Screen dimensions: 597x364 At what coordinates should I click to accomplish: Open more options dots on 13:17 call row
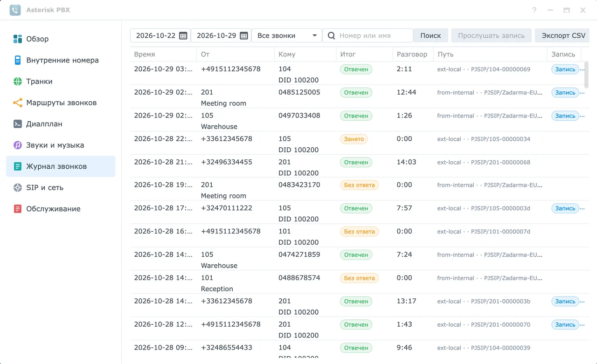click(x=582, y=302)
